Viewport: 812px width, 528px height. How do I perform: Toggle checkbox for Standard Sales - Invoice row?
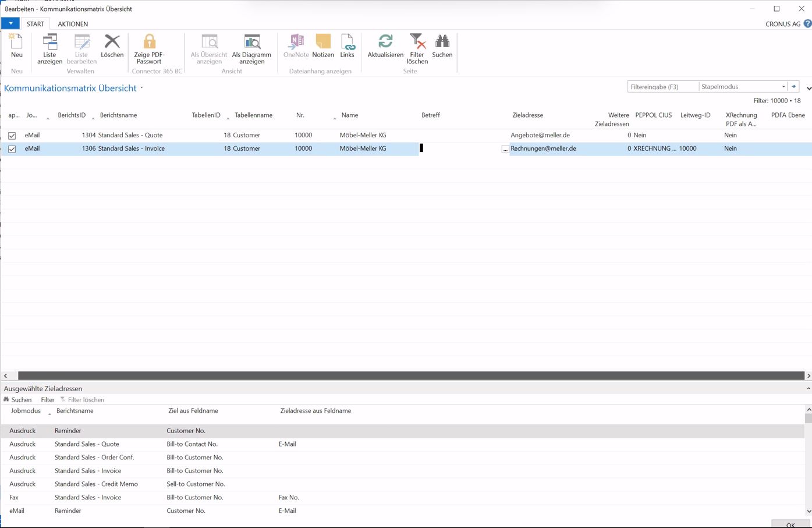12,149
